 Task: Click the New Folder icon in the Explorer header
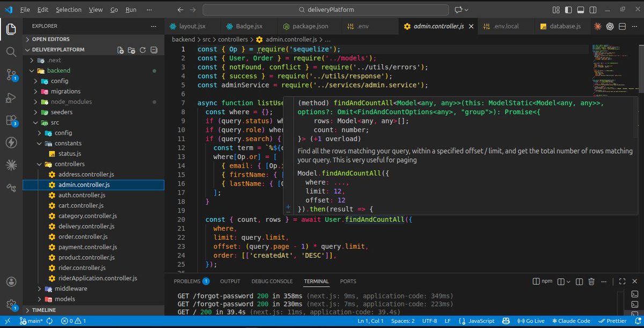point(131,50)
